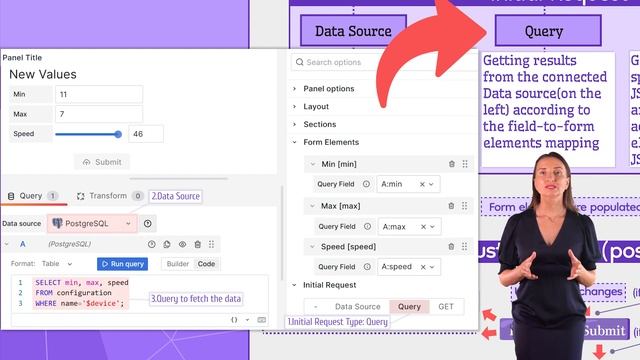
Task: Open the data source help icon beside PostgreSQL
Action: 148,224
